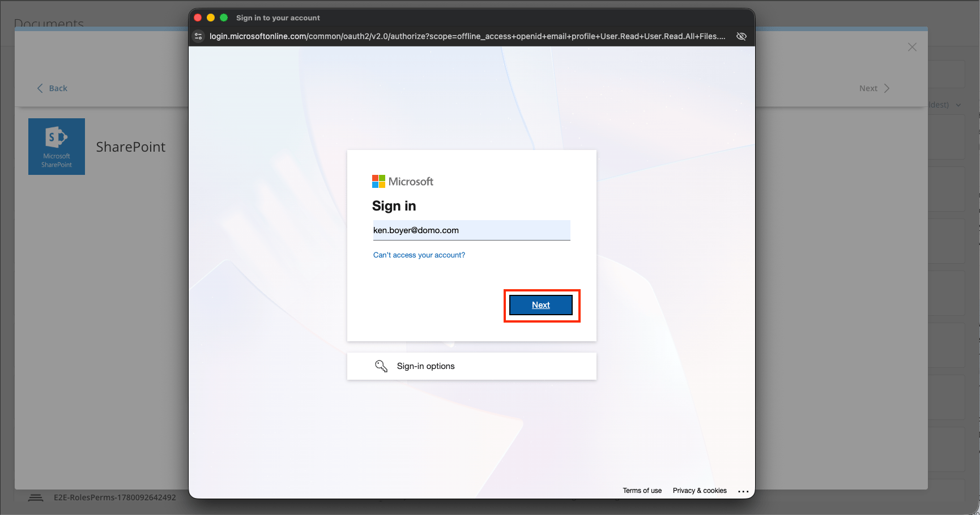980x515 pixels.
Task: Maximize the sign-in window with the green button
Action: [224, 18]
